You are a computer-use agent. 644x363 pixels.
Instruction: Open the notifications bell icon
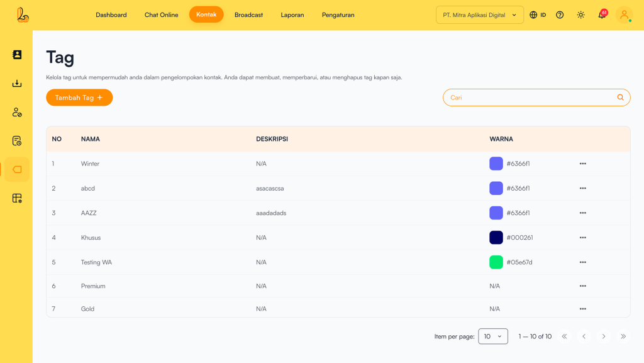point(602,15)
